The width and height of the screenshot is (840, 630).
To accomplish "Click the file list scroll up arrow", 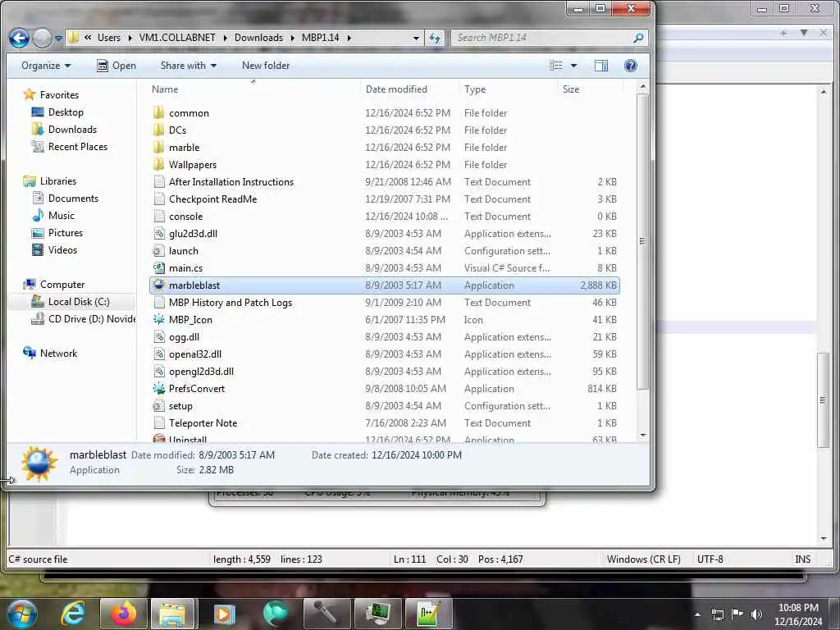I will pos(643,86).
